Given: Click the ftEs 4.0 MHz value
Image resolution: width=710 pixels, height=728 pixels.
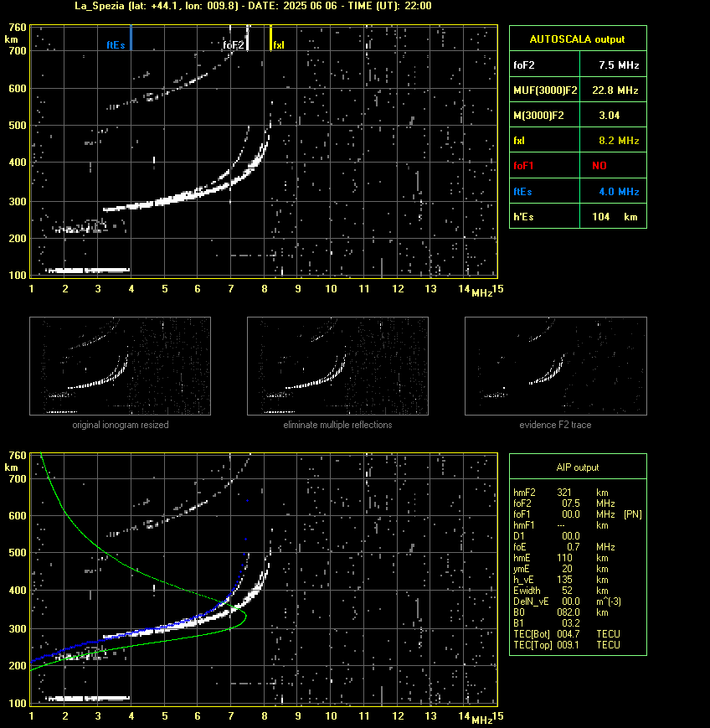Looking at the screenshot, I should (619, 191).
